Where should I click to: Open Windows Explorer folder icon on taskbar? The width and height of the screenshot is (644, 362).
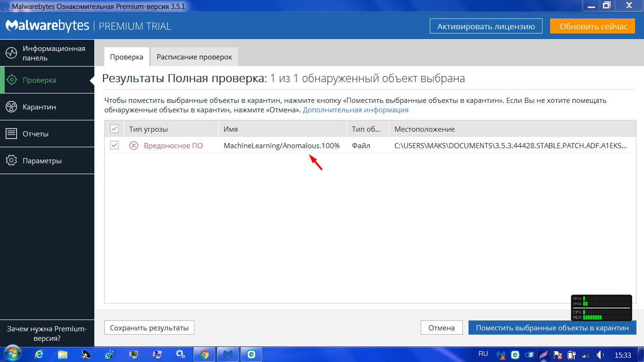point(63,354)
